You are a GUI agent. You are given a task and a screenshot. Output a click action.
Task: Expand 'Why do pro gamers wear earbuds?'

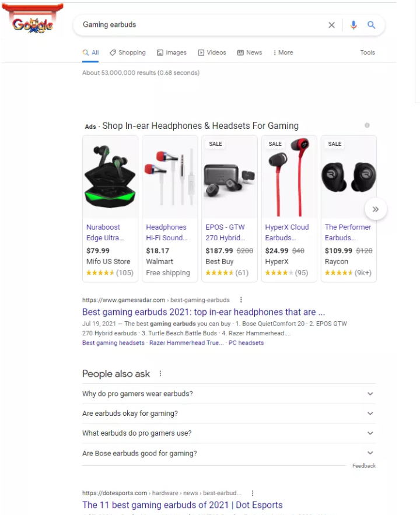pos(229,394)
